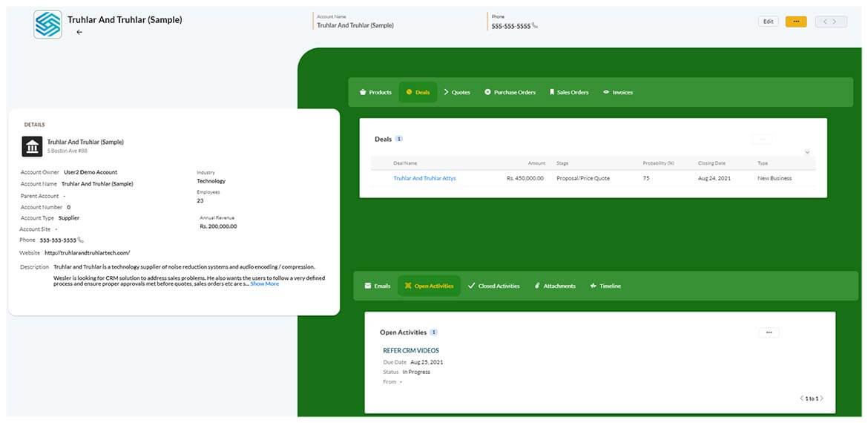Switch to the Quotes tab
Viewport: 868px width, 423px height.
click(x=457, y=93)
